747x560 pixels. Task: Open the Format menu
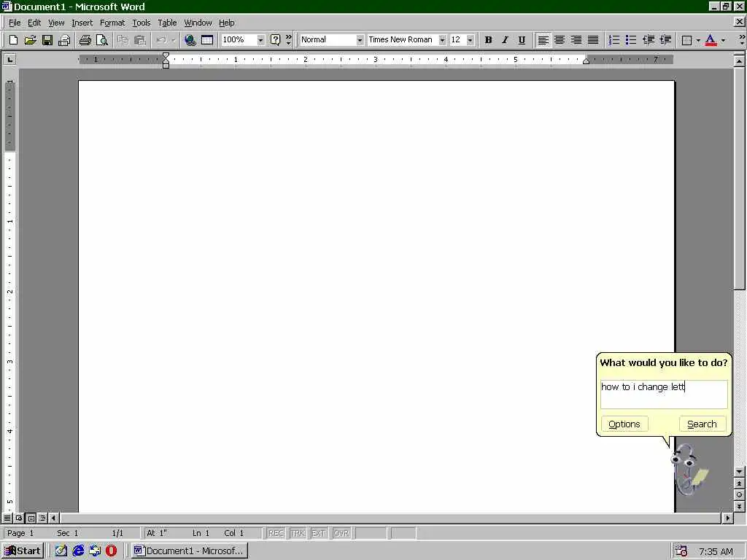pos(112,23)
